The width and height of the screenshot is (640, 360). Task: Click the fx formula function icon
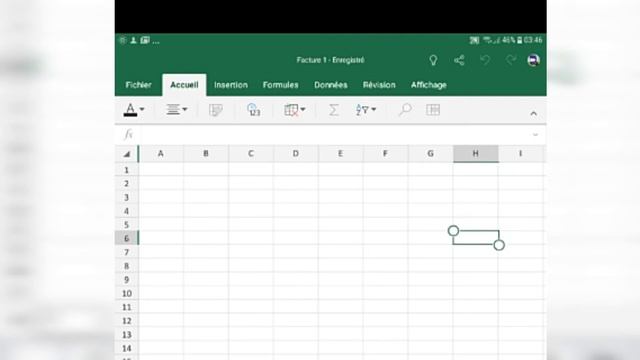tap(128, 134)
